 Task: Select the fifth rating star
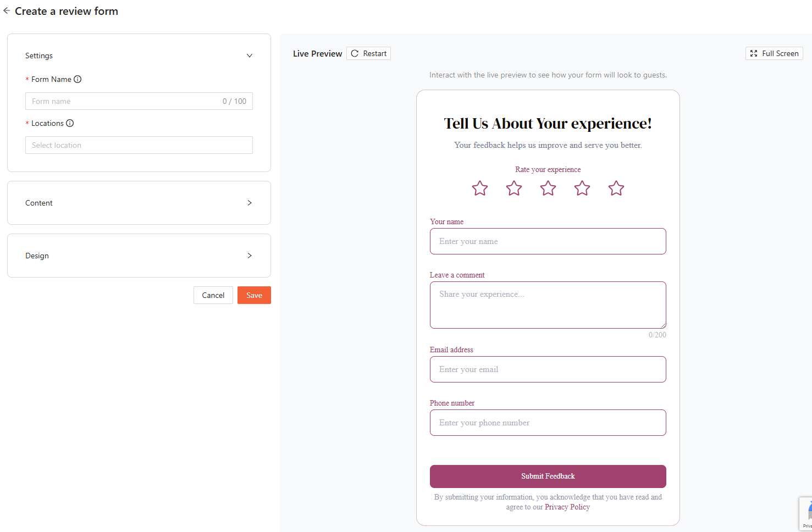(x=616, y=189)
